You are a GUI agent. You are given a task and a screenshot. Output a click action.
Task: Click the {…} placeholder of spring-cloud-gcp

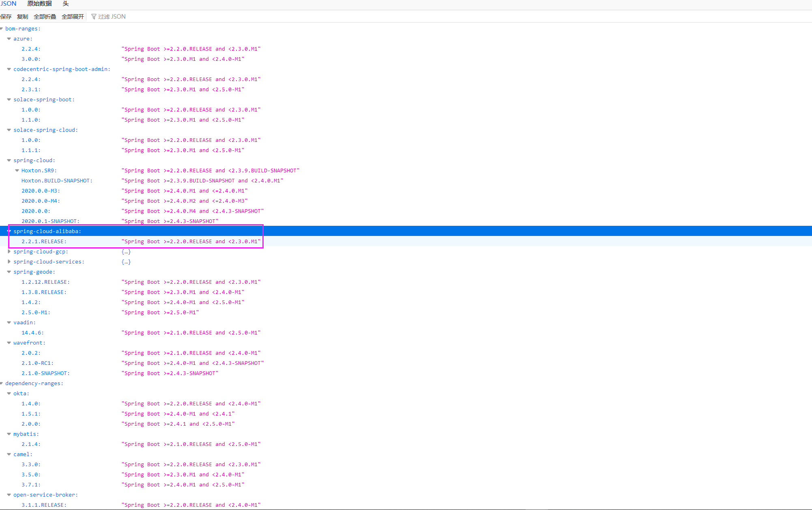click(x=126, y=252)
